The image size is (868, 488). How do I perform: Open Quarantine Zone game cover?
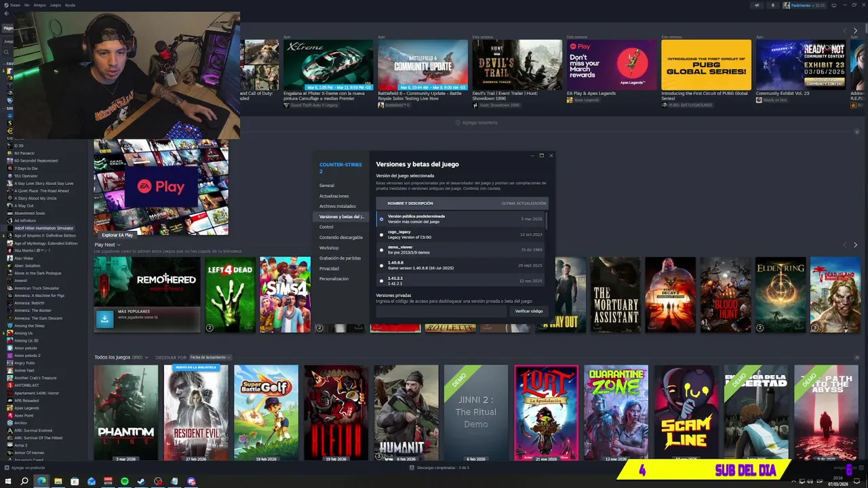point(616,413)
